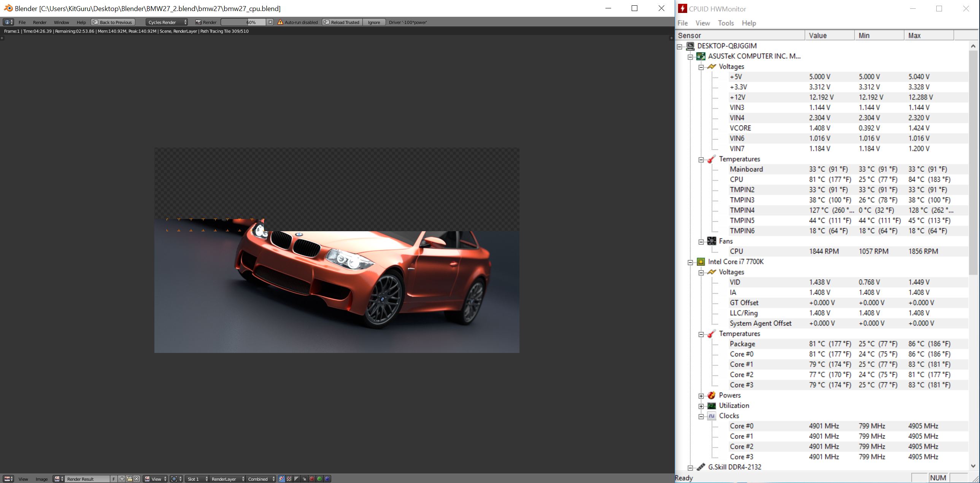Image resolution: width=980 pixels, height=483 pixels.
Task: Show only the red channel
Action: click(x=312, y=479)
